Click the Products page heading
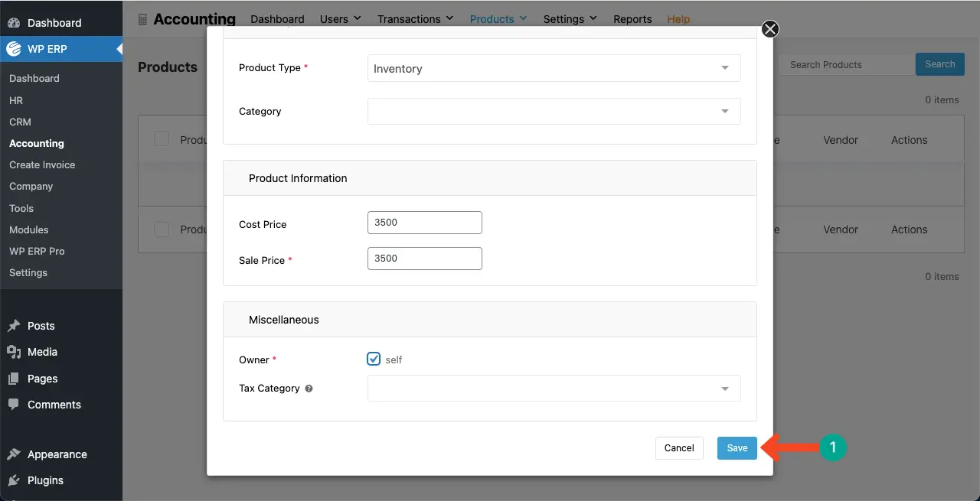980x501 pixels. [x=168, y=67]
